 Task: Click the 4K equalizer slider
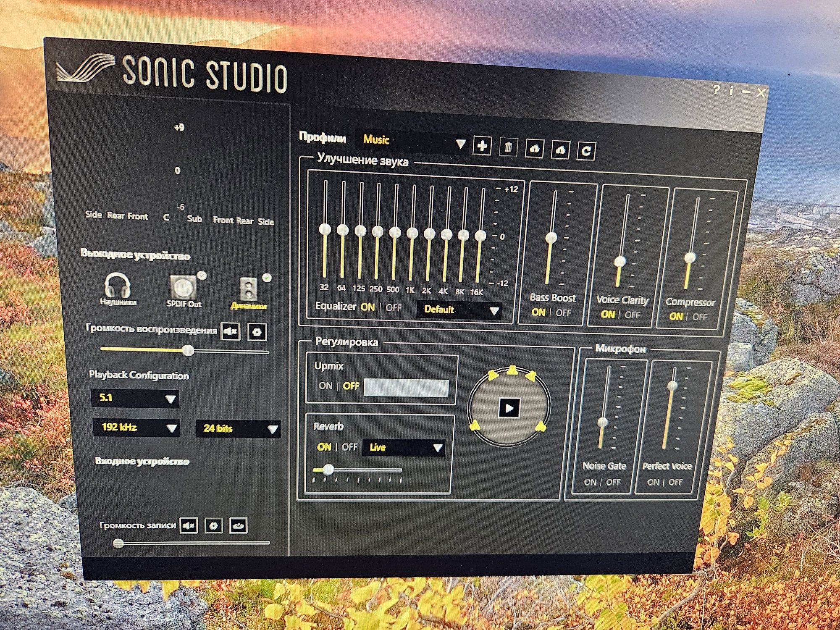point(446,235)
